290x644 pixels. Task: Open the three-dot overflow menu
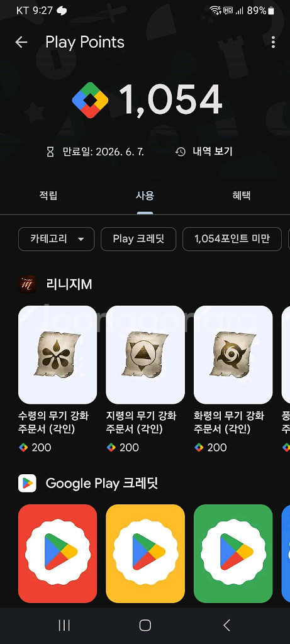pyautogui.click(x=273, y=42)
